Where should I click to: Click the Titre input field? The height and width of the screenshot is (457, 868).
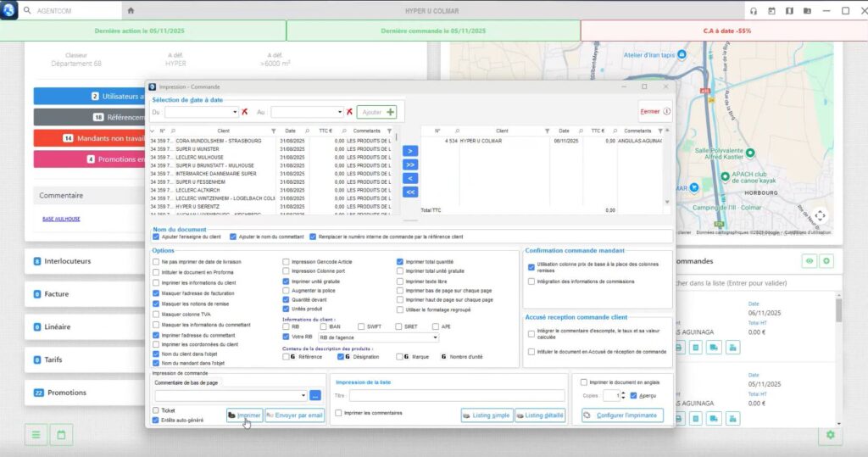[457, 395]
